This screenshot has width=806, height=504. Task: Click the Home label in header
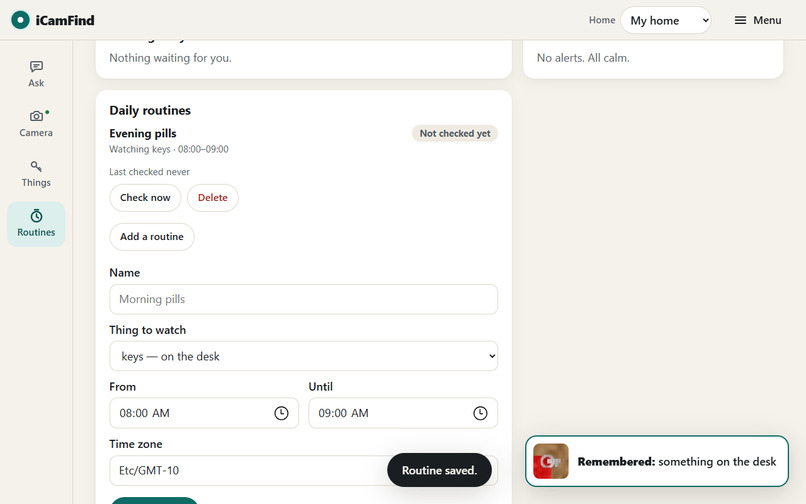pyautogui.click(x=602, y=20)
